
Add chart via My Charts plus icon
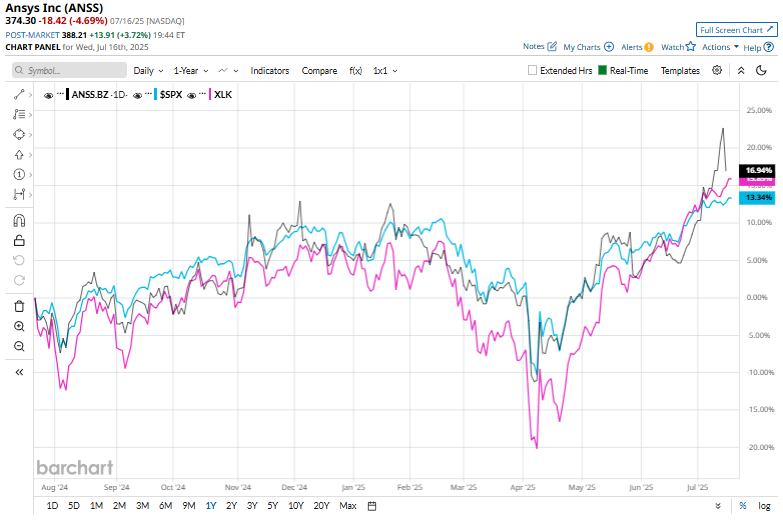609,46
